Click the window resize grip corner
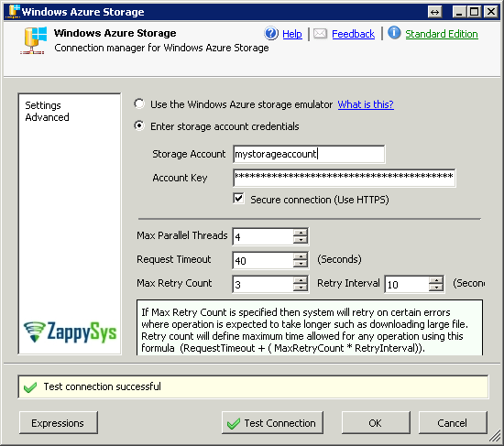This screenshot has width=504, height=446. (494, 436)
